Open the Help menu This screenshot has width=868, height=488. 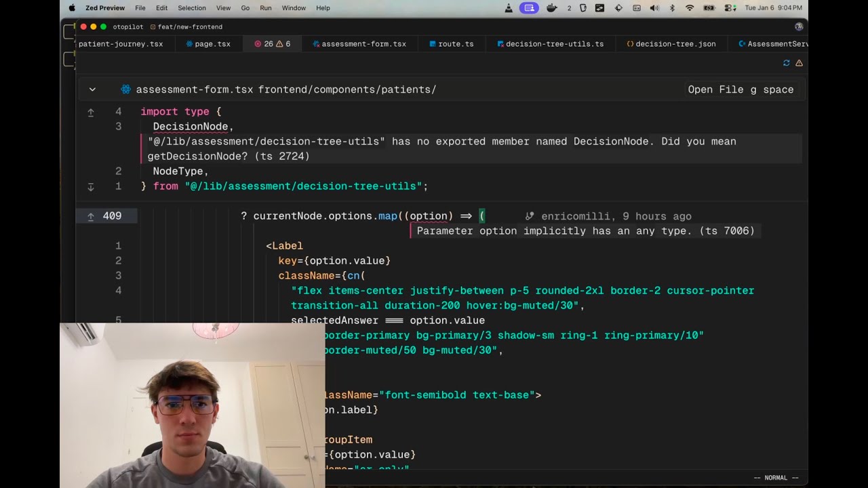[323, 8]
